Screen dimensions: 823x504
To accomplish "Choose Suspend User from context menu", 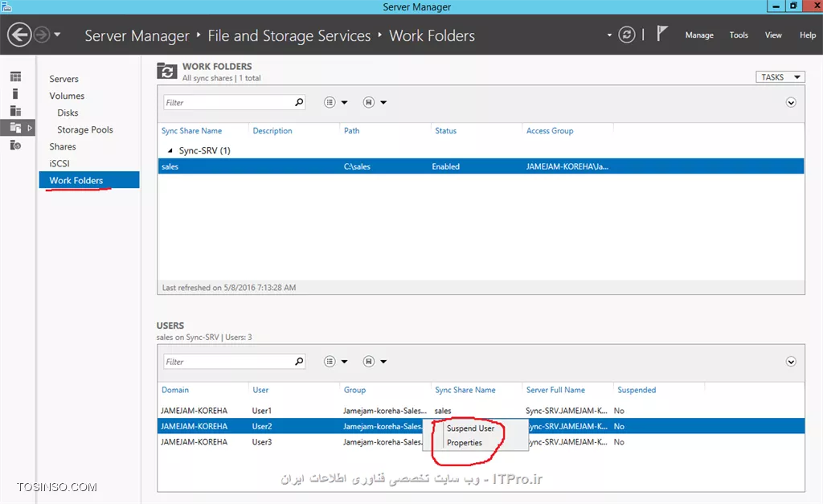I will [470, 428].
